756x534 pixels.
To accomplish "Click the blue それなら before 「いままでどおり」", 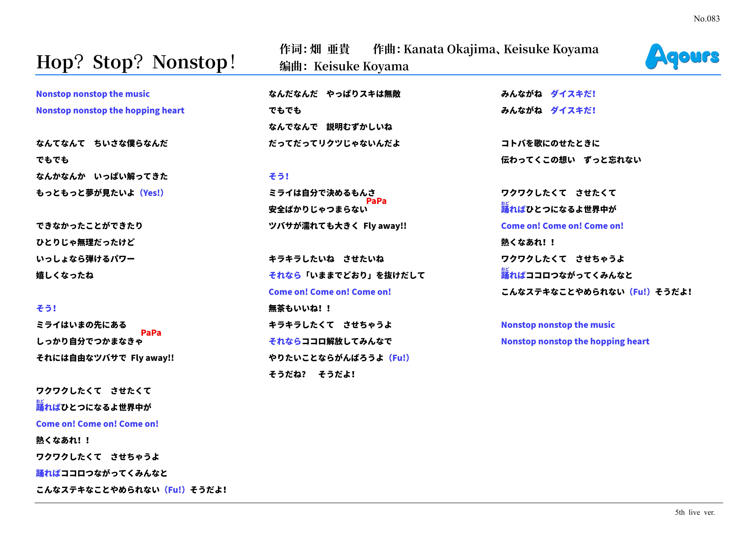I will pos(285,275).
